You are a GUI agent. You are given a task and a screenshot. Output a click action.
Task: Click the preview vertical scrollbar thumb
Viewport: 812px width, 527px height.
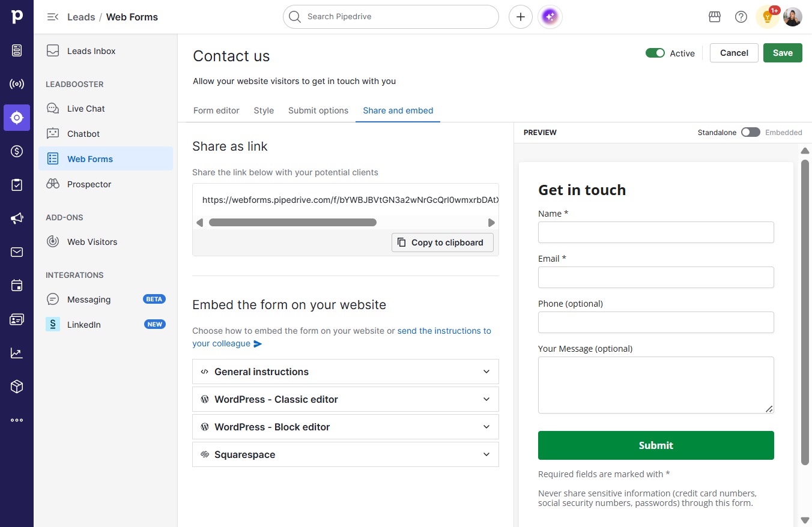(805, 312)
